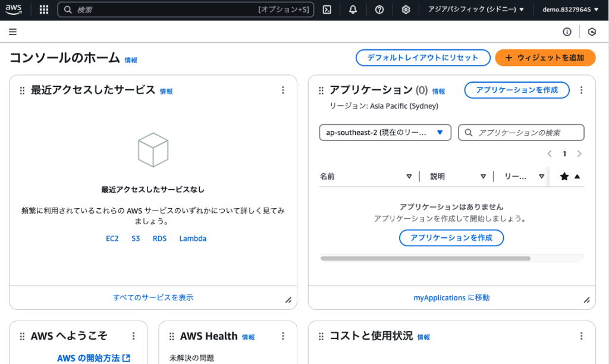Viewport: 609px width, 364px height.
Task: Grab drag handle of 最近アクセスしたサービス widget
Action: [x=22, y=90]
